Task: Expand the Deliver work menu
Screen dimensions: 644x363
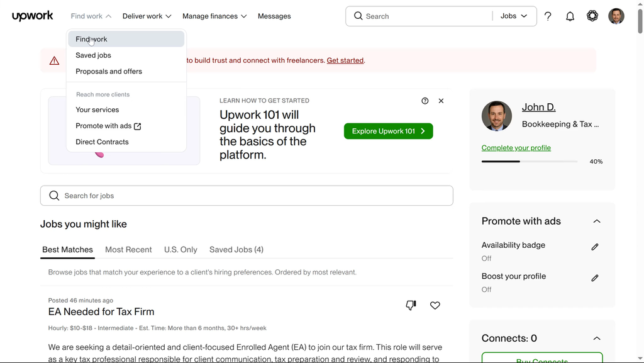Action: pos(147,16)
